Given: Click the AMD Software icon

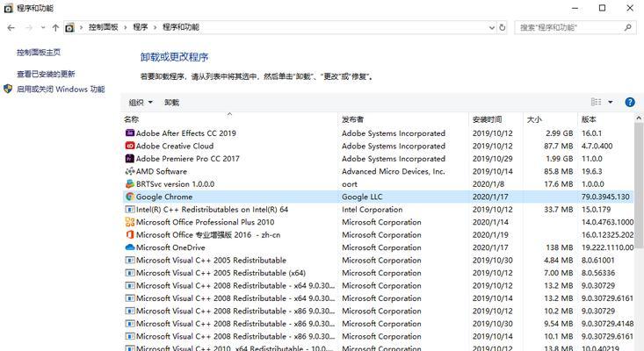Looking at the screenshot, I should pos(130,171).
